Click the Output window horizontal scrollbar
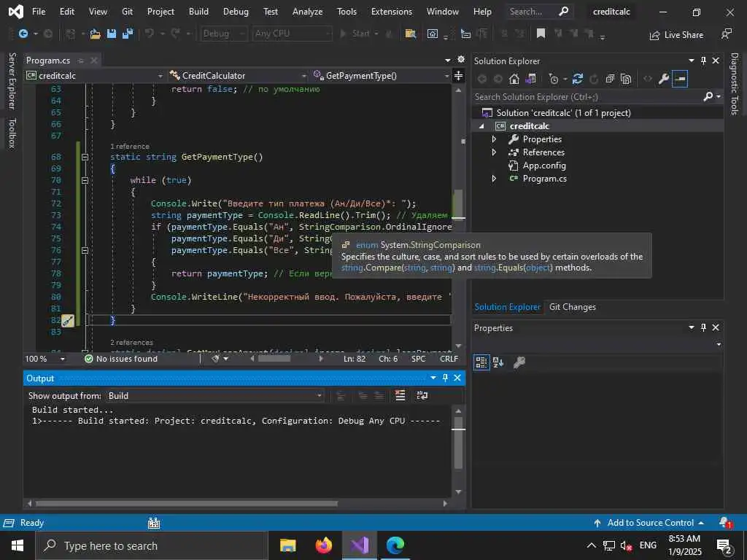Viewport: 747px width, 560px height. click(x=186, y=503)
